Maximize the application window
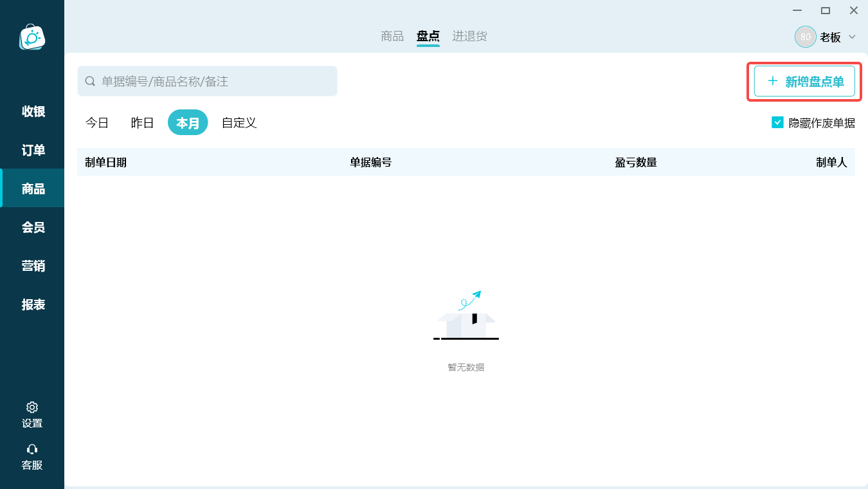868x489 pixels. (x=826, y=10)
